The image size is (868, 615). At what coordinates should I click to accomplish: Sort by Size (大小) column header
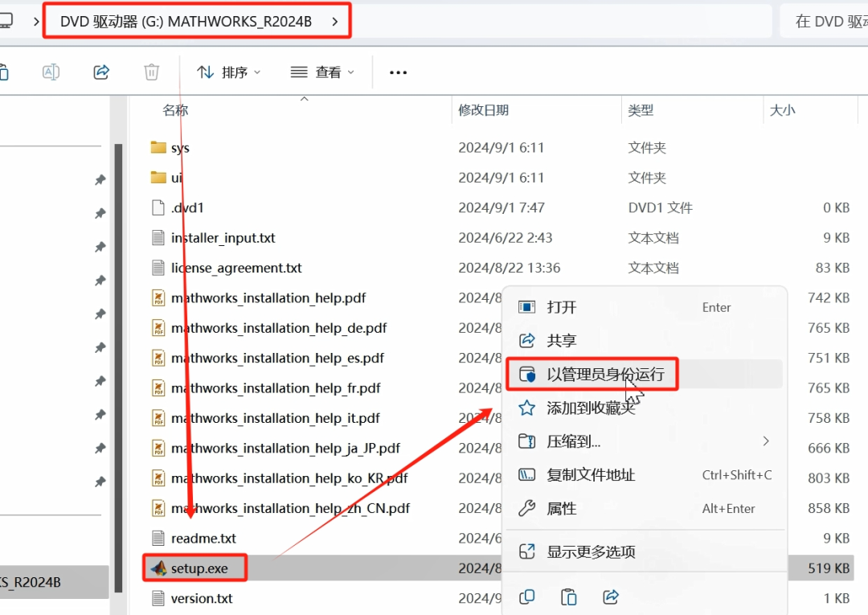782,110
